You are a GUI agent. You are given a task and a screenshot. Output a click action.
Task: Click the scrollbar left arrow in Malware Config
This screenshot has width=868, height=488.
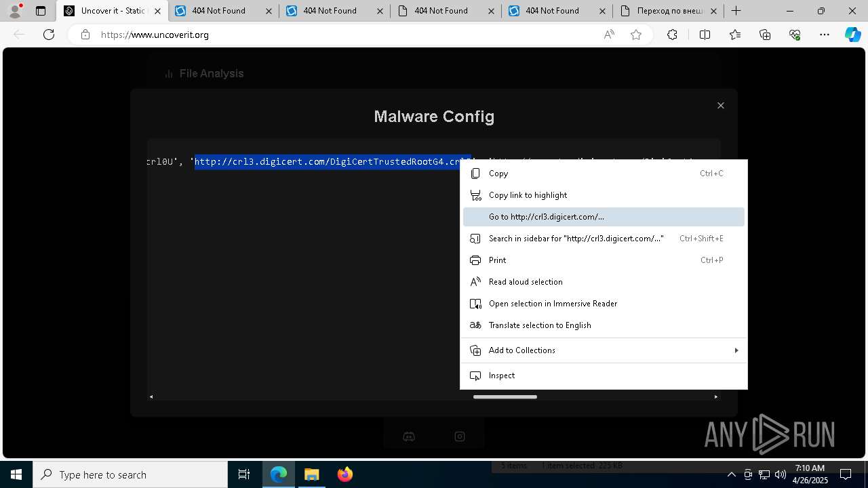(151, 396)
